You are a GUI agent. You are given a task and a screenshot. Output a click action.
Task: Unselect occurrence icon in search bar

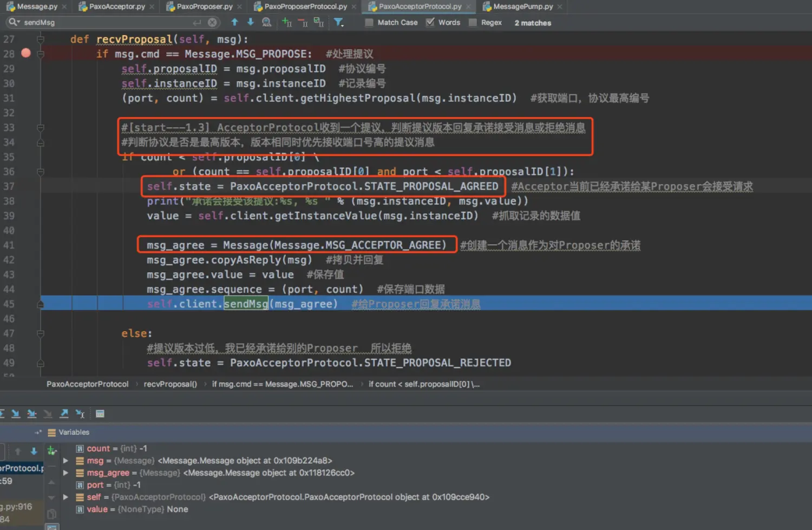[x=303, y=22]
